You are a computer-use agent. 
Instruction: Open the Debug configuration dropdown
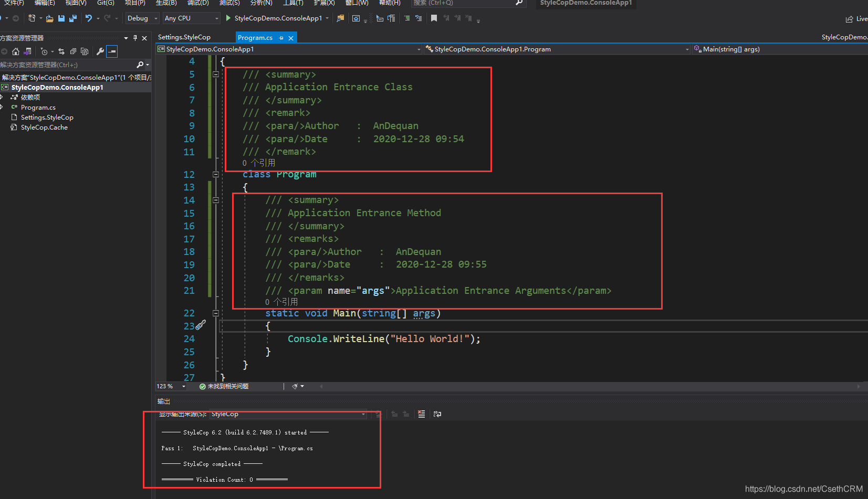point(142,18)
